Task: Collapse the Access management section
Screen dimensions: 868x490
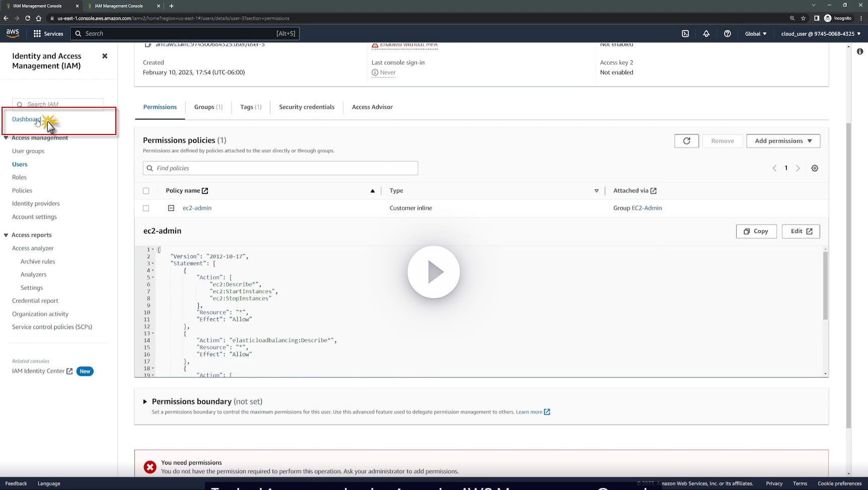Action: tap(6, 138)
